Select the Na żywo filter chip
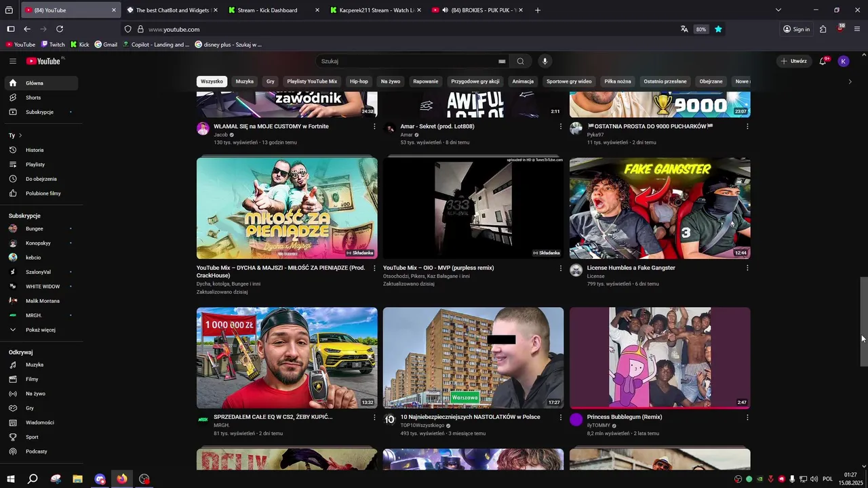The image size is (868, 488). (x=391, y=81)
